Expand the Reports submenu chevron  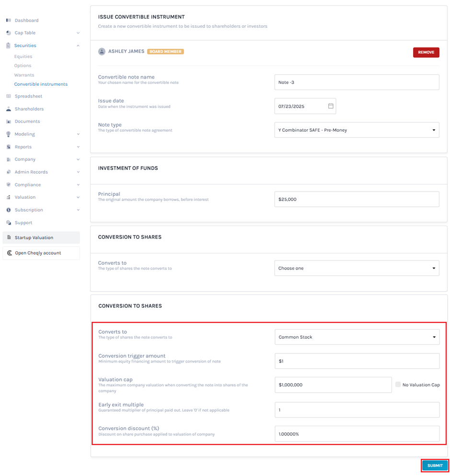(78, 147)
